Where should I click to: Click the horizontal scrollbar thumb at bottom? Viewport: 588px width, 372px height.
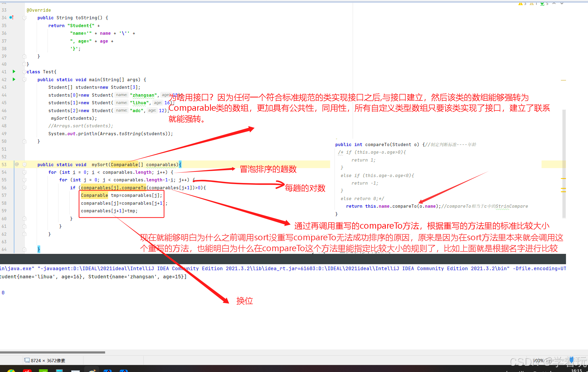coord(52,352)
